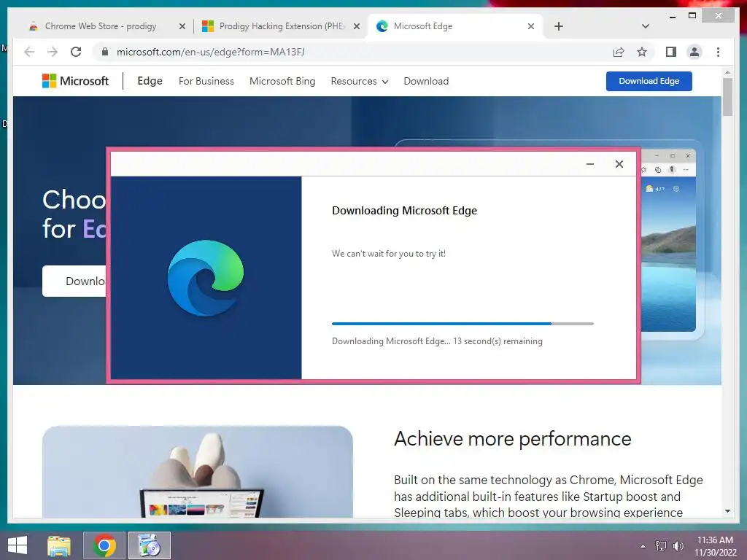Screen dimensions: 747x560
Task: Close the Chrome Web Store tab
Action: pyautogui.click(x=182, y=26)
